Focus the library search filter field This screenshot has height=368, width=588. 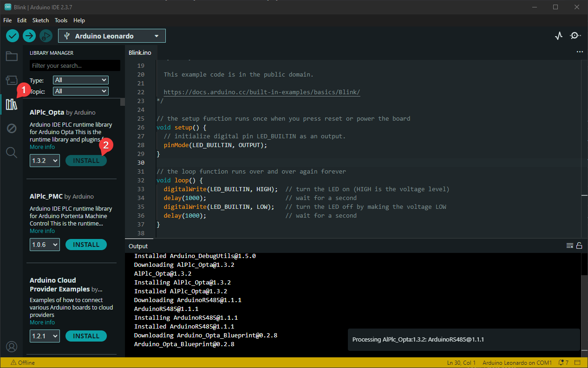click(74, 65)
